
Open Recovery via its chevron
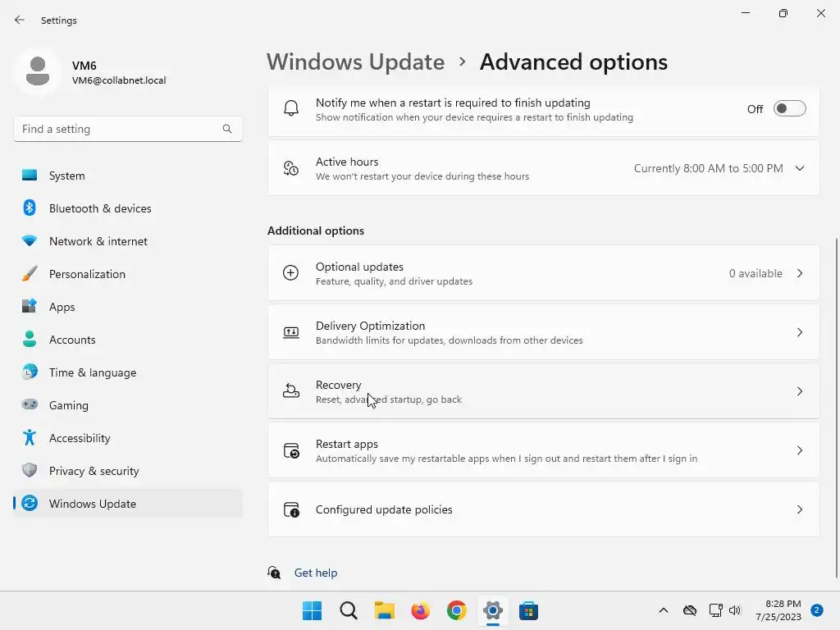pyautogui.click(x=799, y=391)
